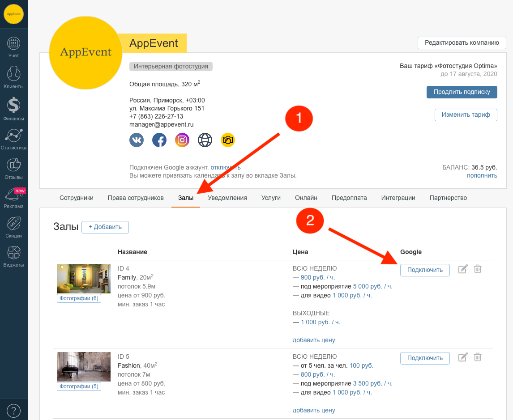
Task: Open the Статистика chart section
Action: click(13, 139)
